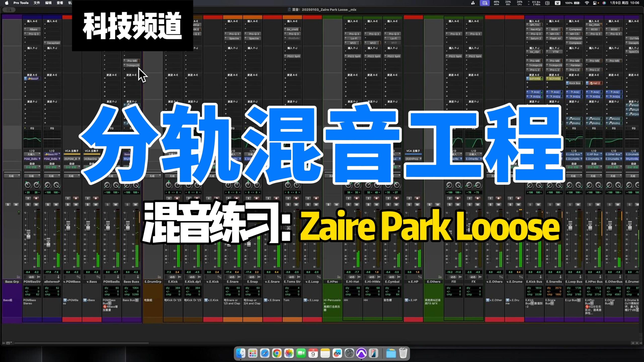The width and height of the screenshot is (644, 362).
Task: Open the Fresh Air insert plugin
Action: click(x=554, y=38)
